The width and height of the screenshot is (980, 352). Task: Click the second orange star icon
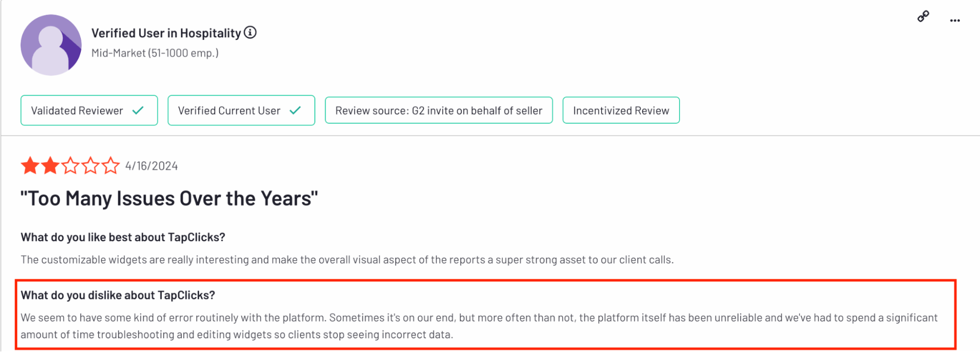coord(49,165)
